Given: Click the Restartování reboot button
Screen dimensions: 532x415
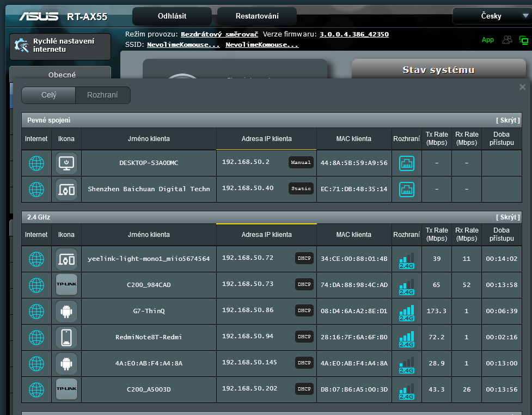Looking at the screenshot, I should pyautogui.click(x=257, y=16).
